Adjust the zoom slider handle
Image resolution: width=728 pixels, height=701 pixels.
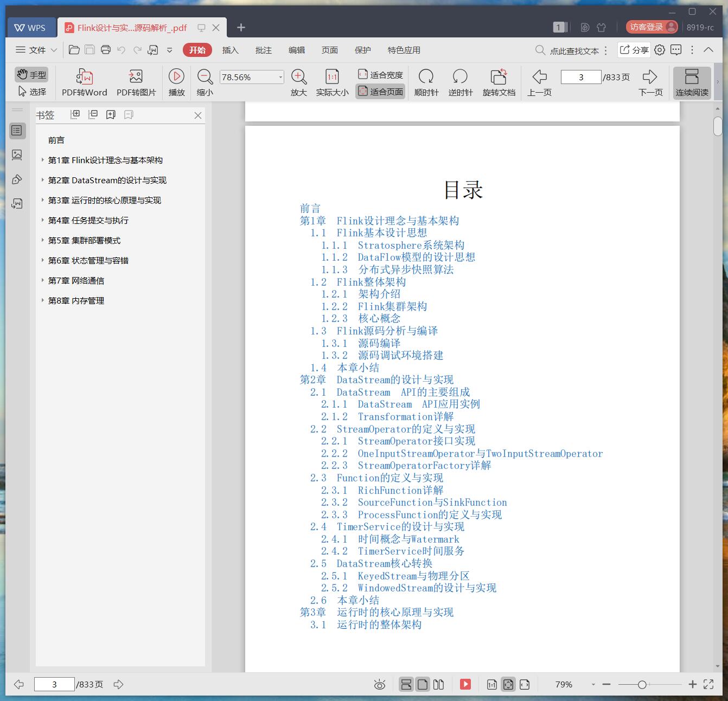pyautogui.click(x=642, y=685)
